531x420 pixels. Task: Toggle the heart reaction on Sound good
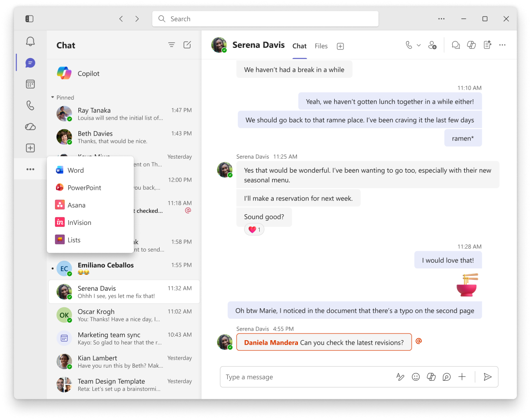point(254,229)
